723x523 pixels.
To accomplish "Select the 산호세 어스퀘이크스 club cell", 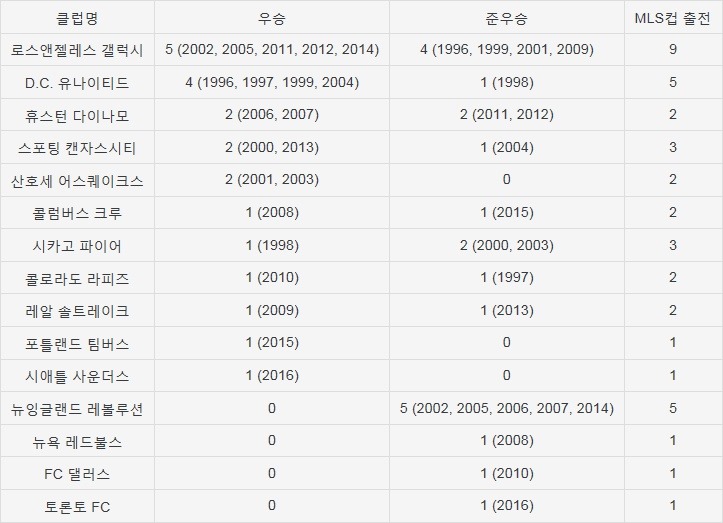I will pos(77,180).
